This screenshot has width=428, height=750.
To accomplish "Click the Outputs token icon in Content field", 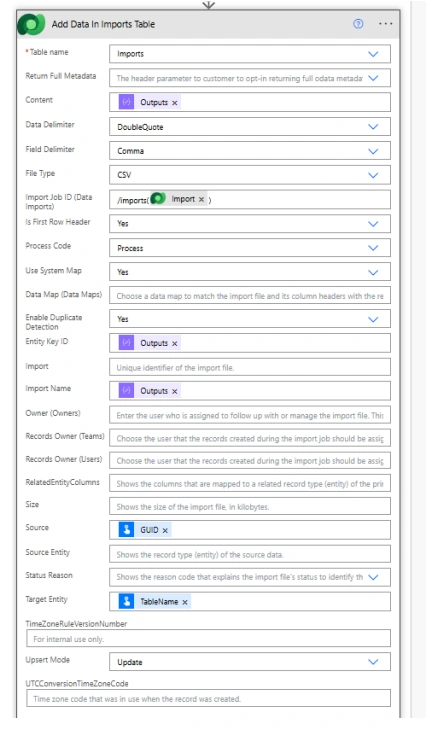I will (x=126, y=102).
